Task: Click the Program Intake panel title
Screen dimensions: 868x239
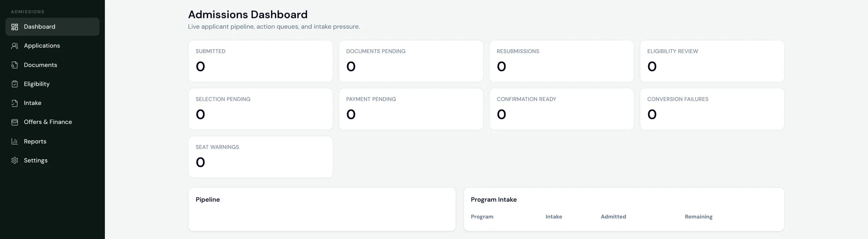Action: tap(494, 200)
